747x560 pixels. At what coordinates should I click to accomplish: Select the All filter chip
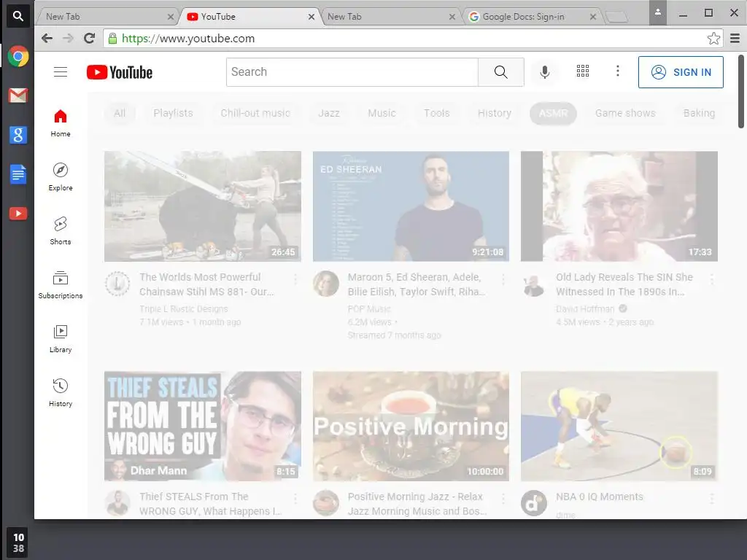pyautogui.click(x=120, y=113)
